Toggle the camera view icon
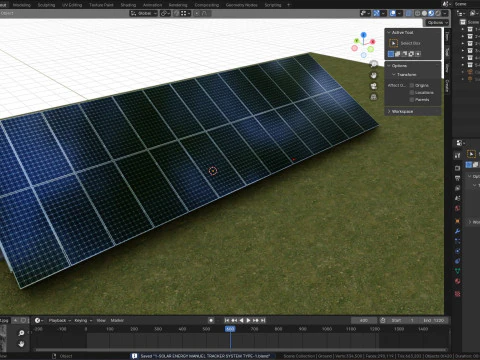Image resolution: width=480 pixels, height=360 pixels. point(374,86)
